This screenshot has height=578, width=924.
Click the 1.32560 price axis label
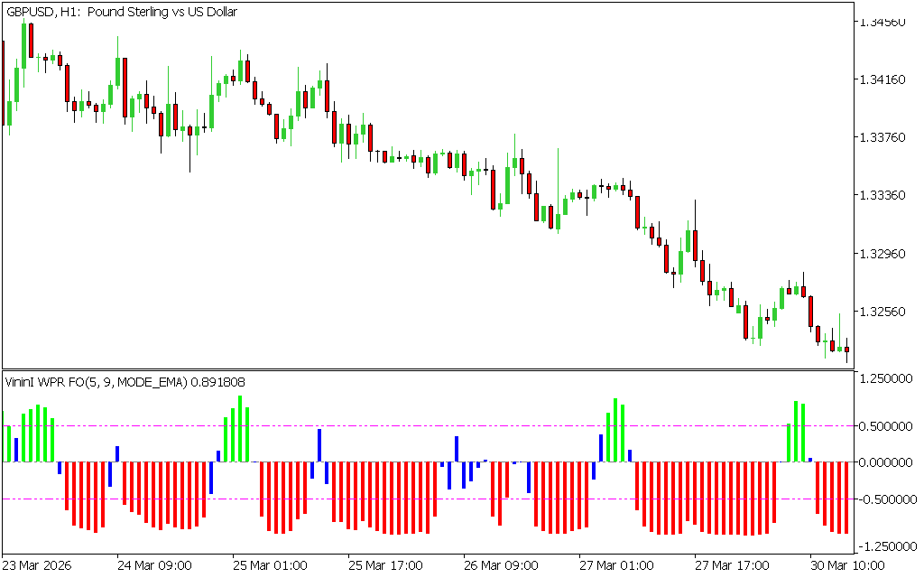pos(882,312)
